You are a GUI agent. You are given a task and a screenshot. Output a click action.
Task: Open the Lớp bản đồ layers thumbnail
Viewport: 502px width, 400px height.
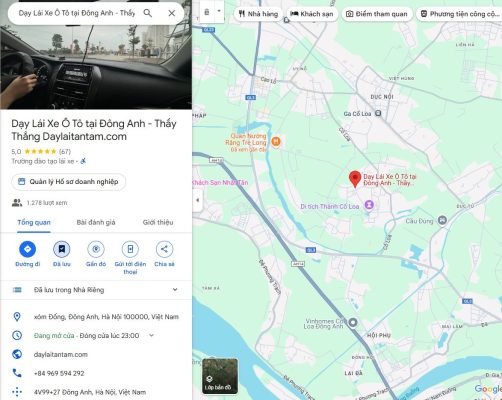click(220, 376)
